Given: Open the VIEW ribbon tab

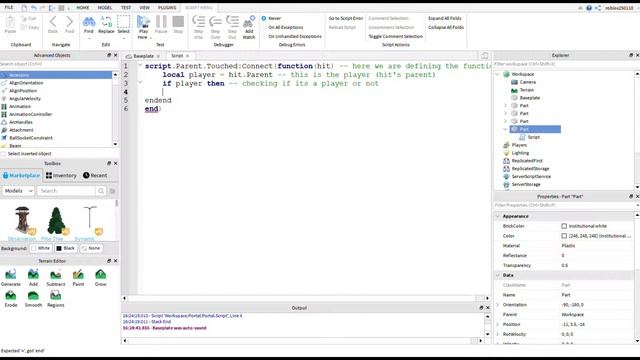Looking at the screenshot, I should (x=144, y=8).
